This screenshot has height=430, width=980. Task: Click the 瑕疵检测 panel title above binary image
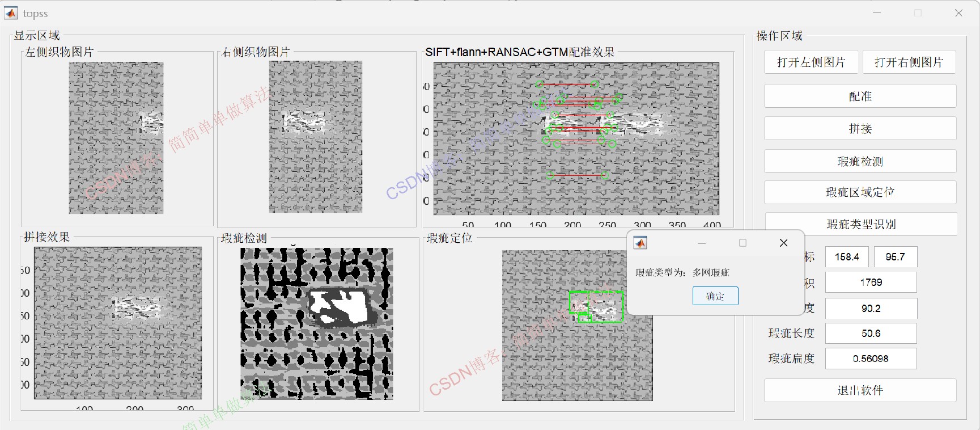tap(244, 238)
